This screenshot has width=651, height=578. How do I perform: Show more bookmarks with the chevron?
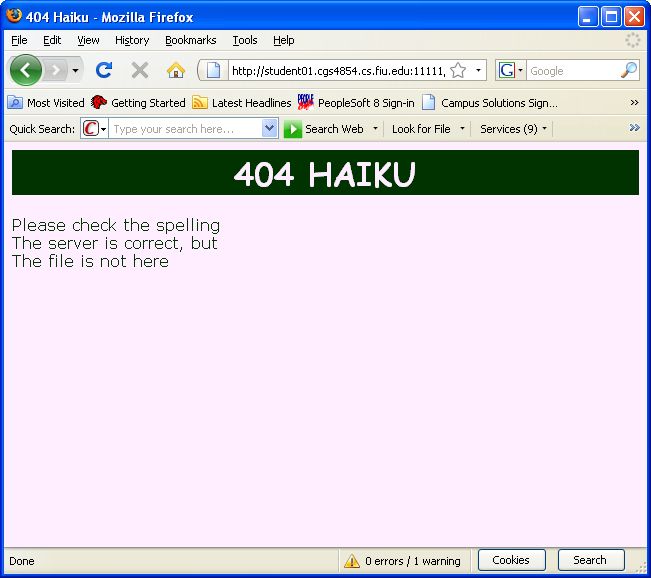pyautogui.click(x=634, y=103)
